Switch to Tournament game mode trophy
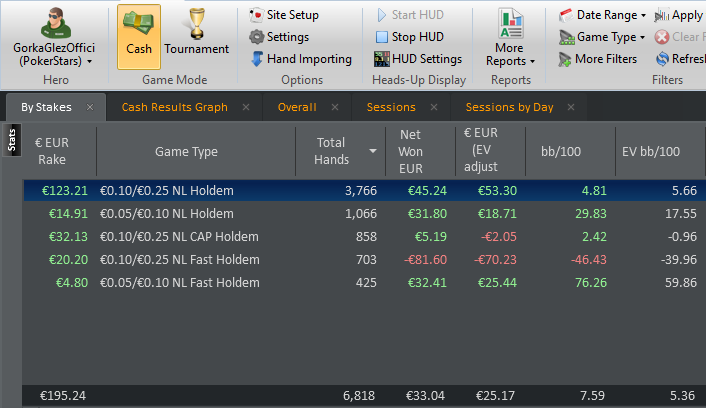706x408 pixels. [x=197, y=24]
